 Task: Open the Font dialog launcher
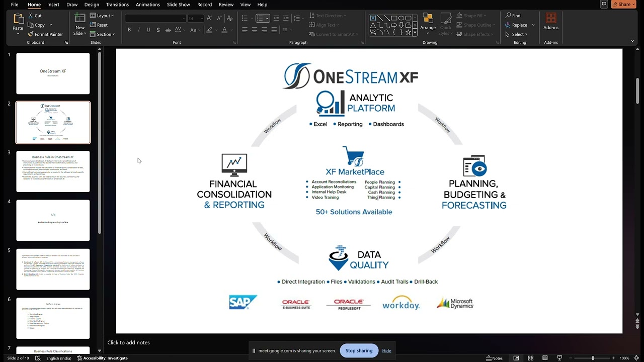(x=234, y=42)
